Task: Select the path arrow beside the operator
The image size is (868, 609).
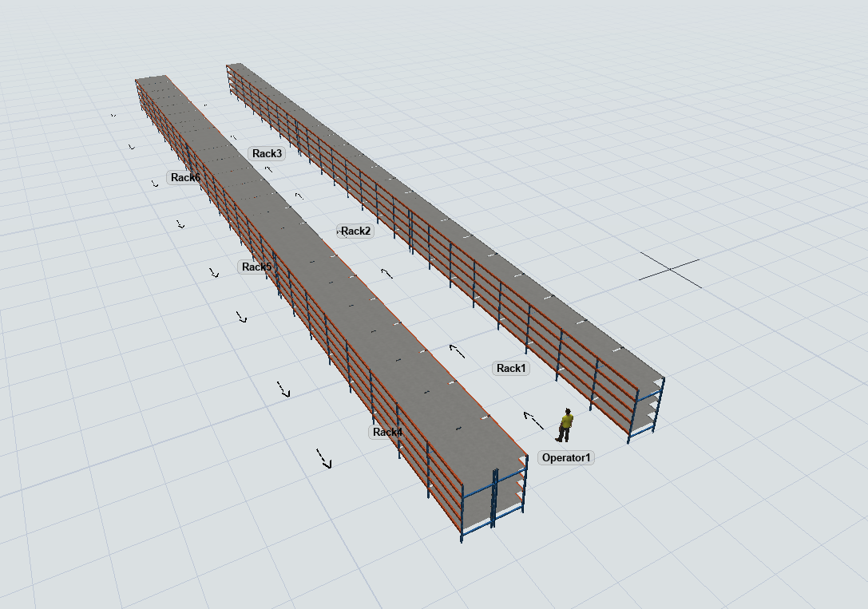Action: [530, 417]
